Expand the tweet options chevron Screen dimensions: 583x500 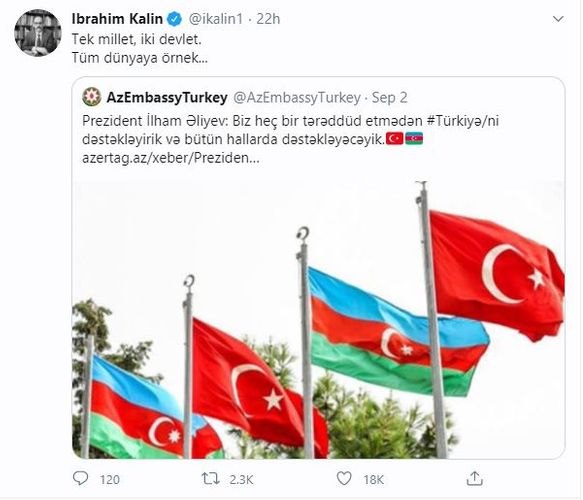[x=558, y=19]
